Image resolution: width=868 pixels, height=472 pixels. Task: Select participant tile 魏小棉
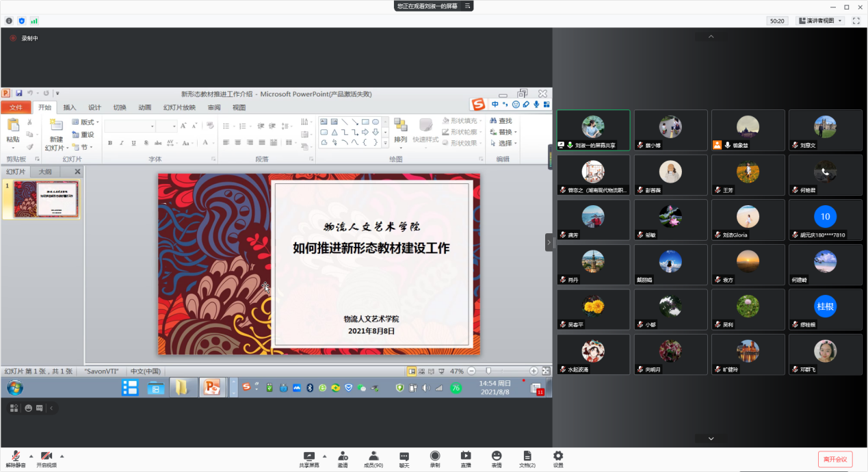pos(670,130)
